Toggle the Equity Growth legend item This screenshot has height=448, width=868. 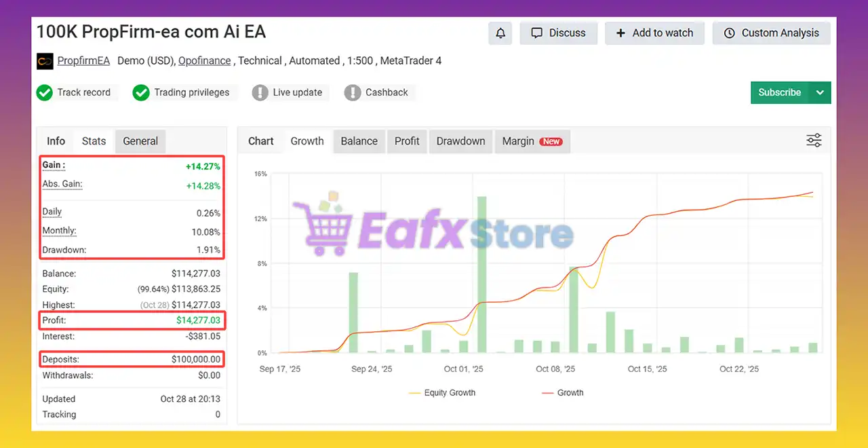tap(441, 392)
